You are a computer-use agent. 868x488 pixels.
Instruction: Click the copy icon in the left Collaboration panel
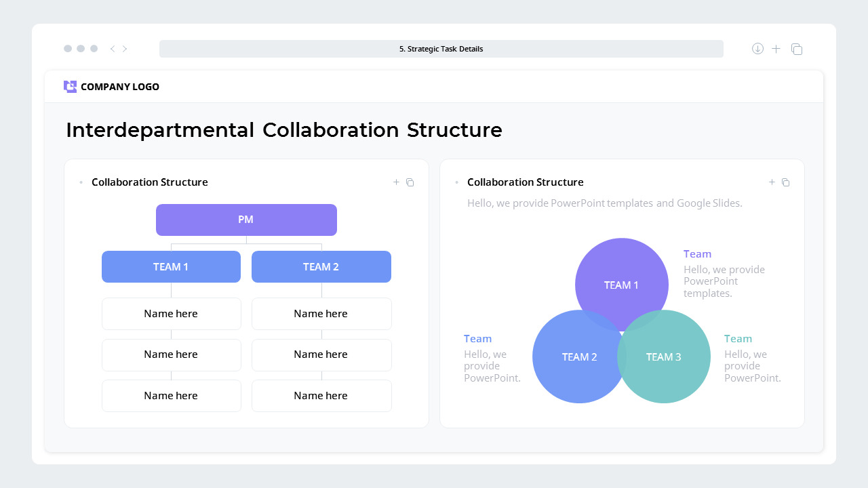click(410, 182)
